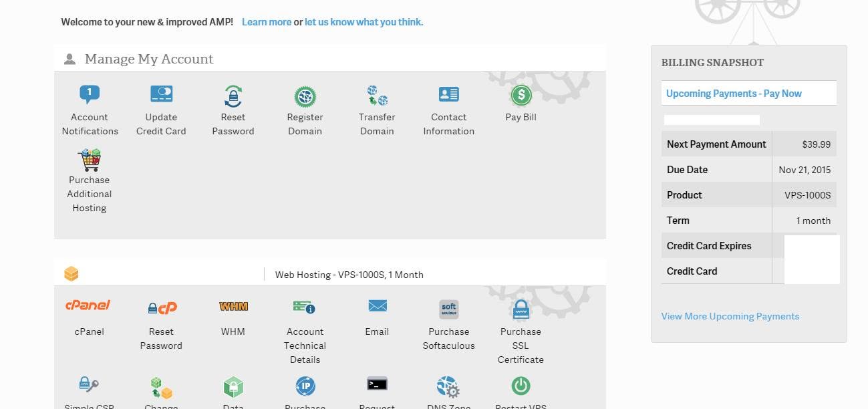Screen dimensions: 868x409
Task: Click the cP Reset Password icon
Action: [162, 308]
